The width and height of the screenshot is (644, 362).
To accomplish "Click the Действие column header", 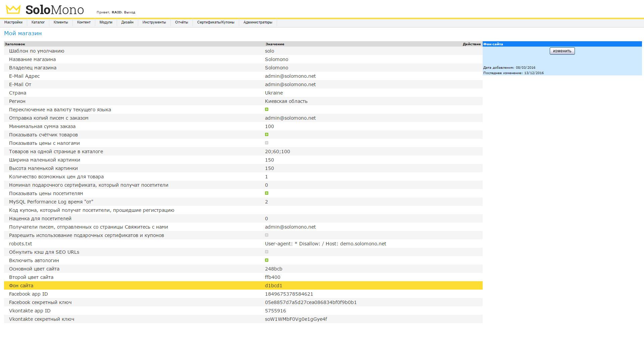I will 472,44.
